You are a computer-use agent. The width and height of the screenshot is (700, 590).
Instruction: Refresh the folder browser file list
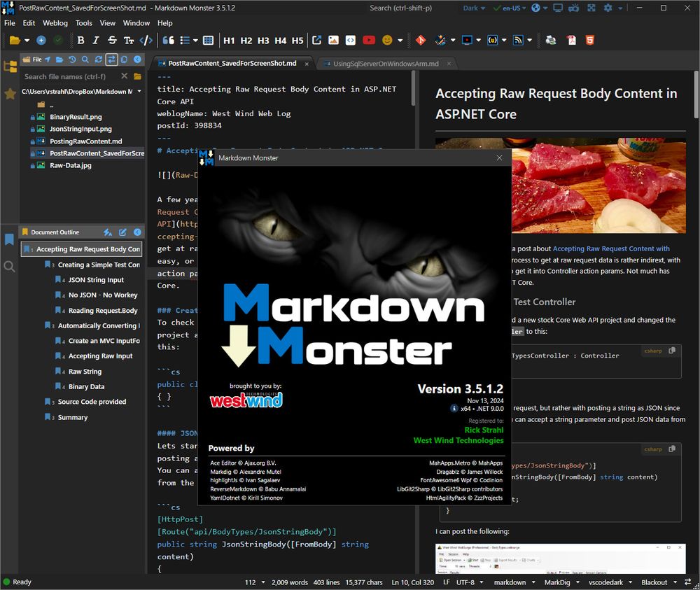[x=99, y=59]
